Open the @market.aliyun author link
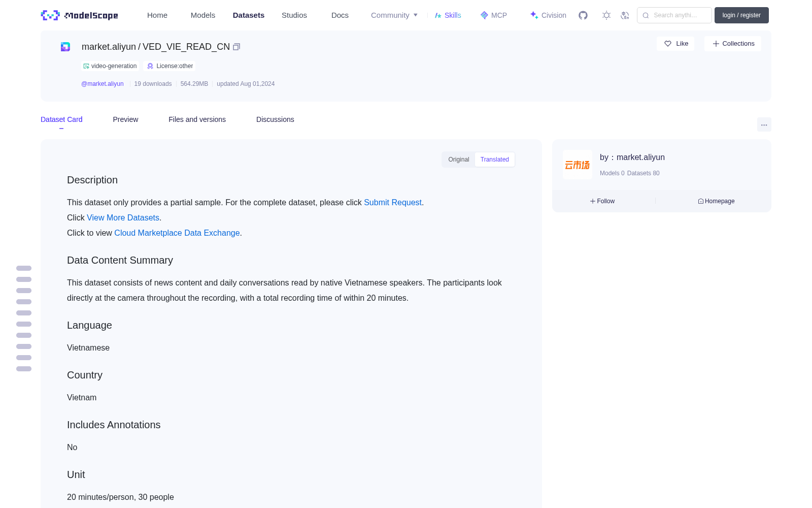This screenshot has height=508, width=812. [x=103, y=84]
